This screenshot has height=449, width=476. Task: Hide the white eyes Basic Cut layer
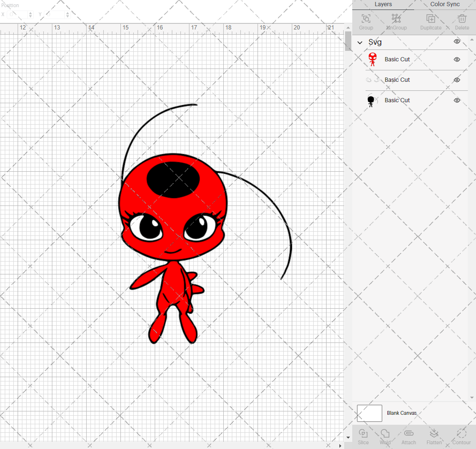[457, 80]
